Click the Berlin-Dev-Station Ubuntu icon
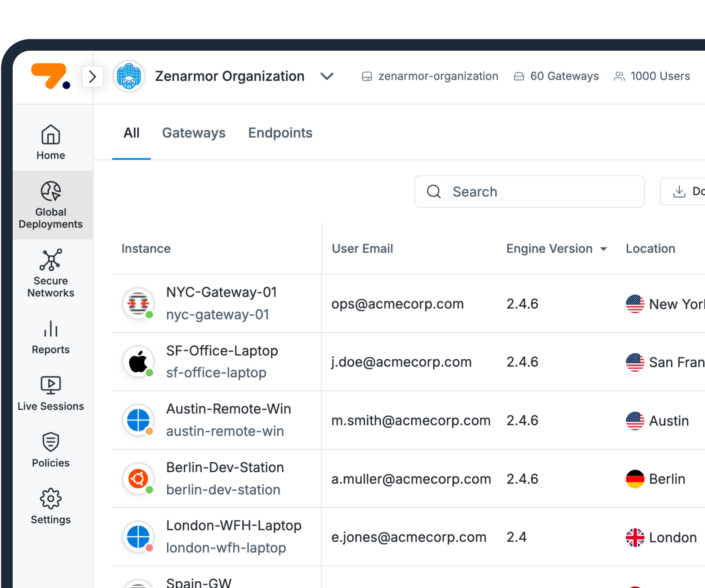The image size is (705, 588). pyautogui.click(x=138, y=478)
